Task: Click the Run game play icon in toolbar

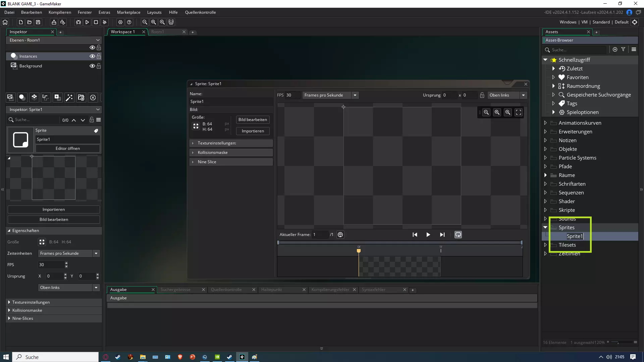Action: pyautogui.click(x=87, y=22)
